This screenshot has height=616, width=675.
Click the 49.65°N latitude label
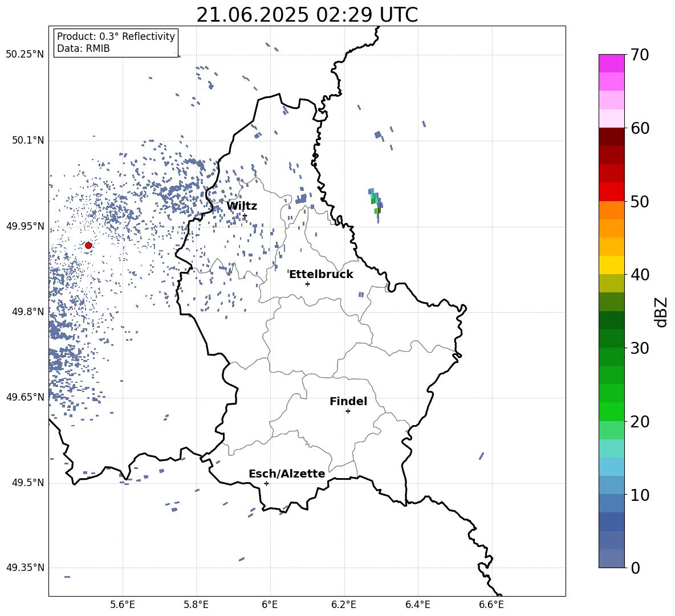(x=25, y=397)
